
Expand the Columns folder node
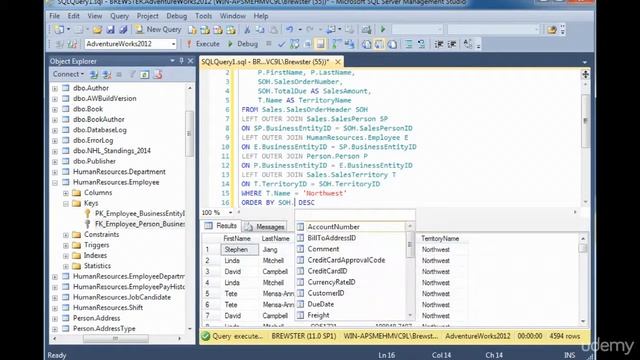click(66, 193)
